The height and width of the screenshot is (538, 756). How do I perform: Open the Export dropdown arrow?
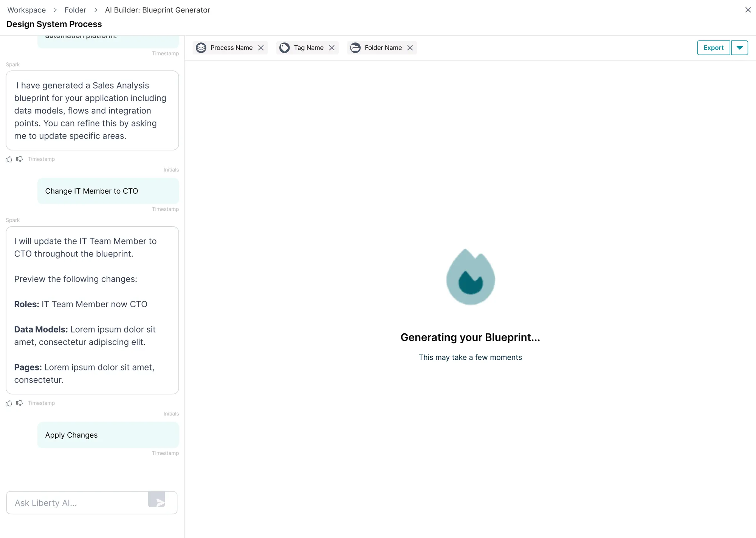[740, 48]
